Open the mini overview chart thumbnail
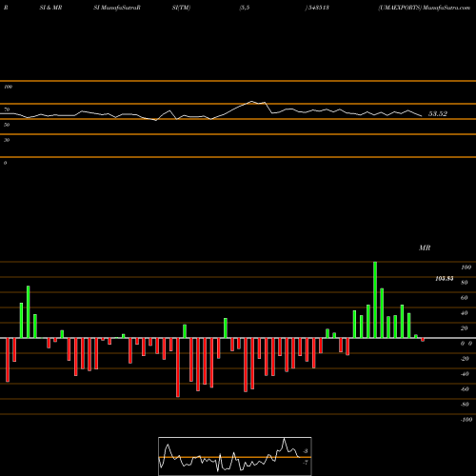476x476 pixels. pyautogui.click(x=235, y=456)
